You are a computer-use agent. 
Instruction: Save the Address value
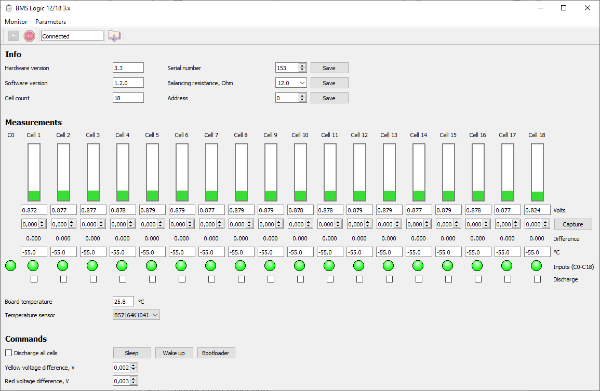point(329,98)
